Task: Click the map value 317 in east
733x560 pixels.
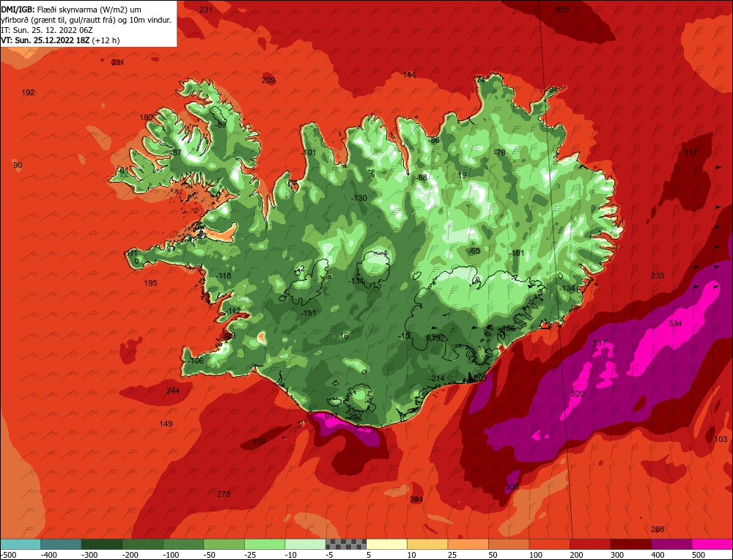Action: coord(690,152)
